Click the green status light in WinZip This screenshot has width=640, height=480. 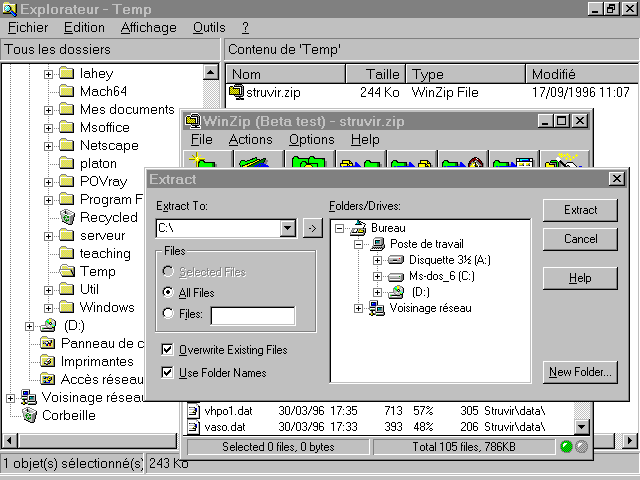point(566,447)
